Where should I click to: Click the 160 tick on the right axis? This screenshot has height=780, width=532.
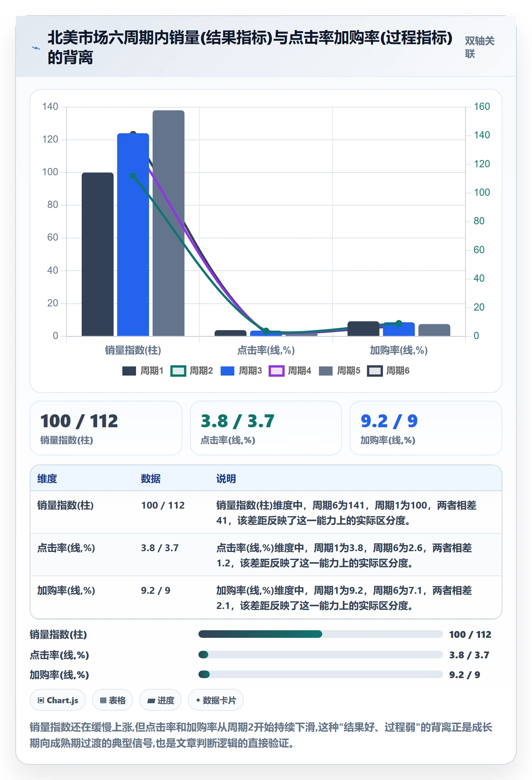pos(482,106)
